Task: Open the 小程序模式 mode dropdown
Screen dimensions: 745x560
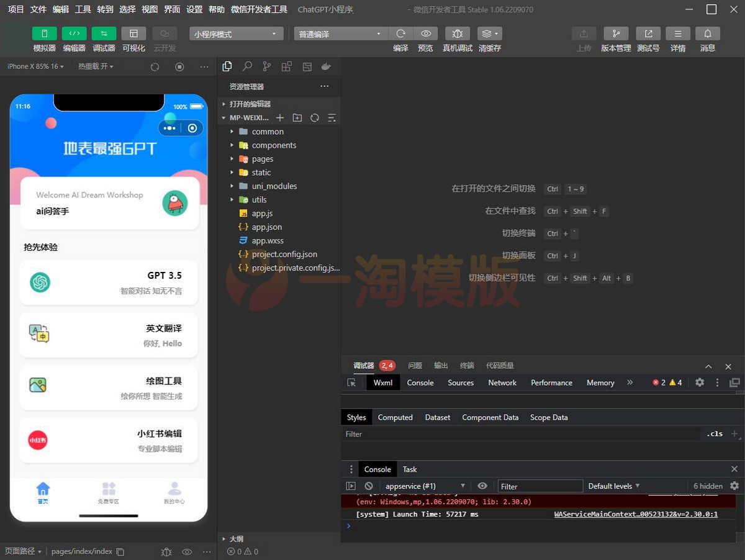Action: tap(236, 34)
